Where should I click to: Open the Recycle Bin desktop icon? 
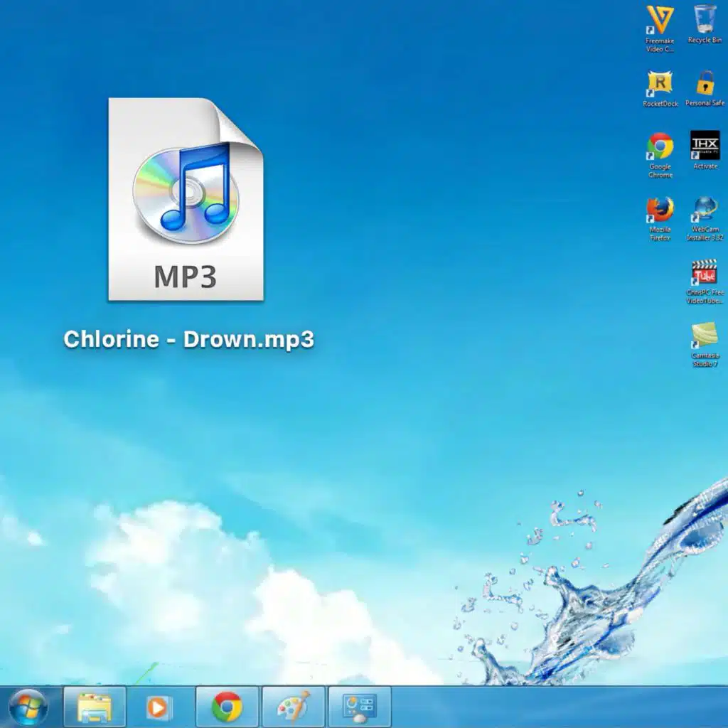coord(705,20)
